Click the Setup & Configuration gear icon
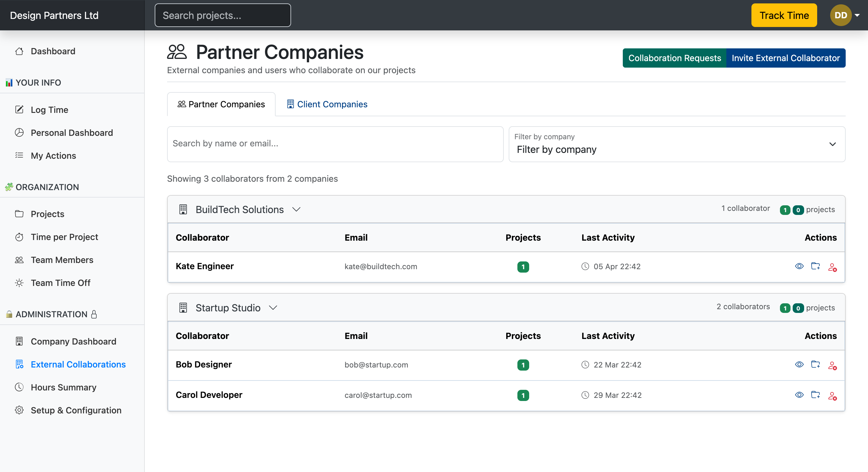Image resolution: width=868 pixels, height=472 pixels. tap(19, 410)
